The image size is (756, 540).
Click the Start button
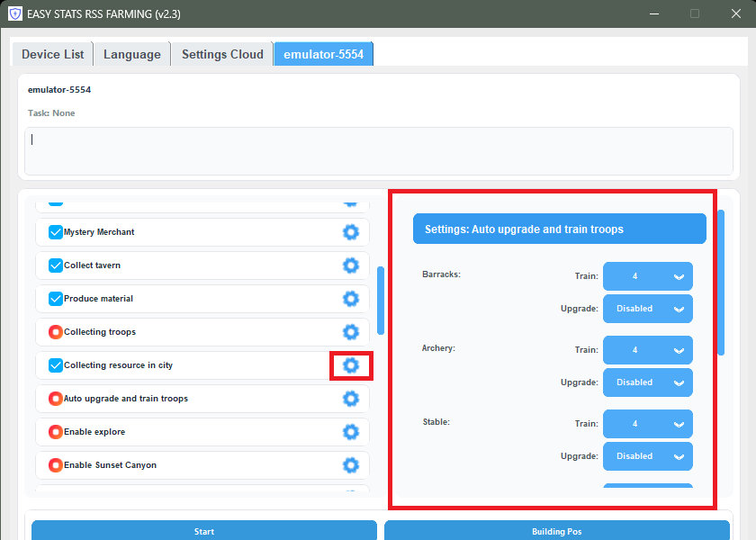(x=204, y=530)
